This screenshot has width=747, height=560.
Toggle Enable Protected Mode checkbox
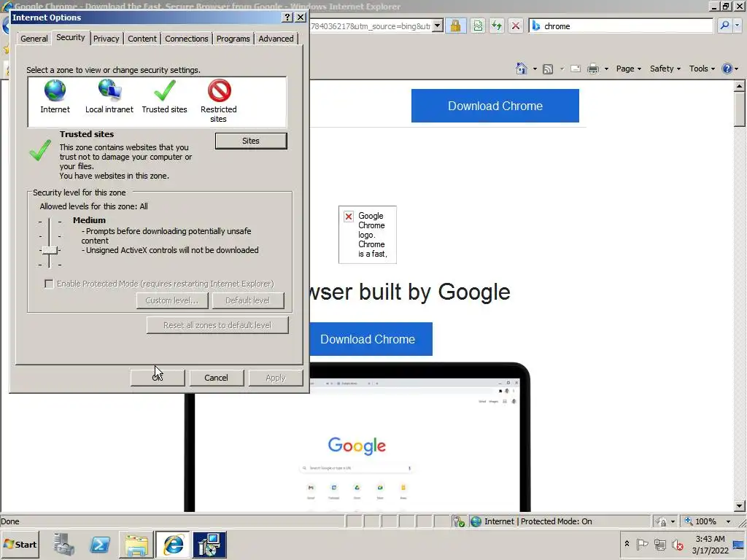pyautogui.click(x=49, y=284)
